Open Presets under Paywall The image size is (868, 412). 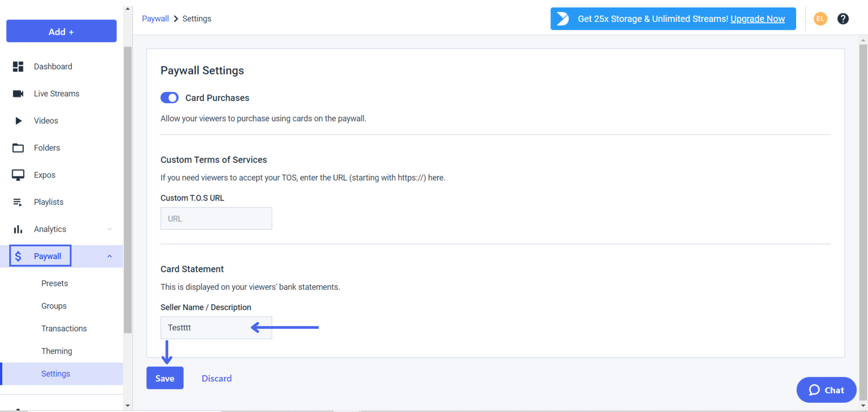[x=54, y=283]
